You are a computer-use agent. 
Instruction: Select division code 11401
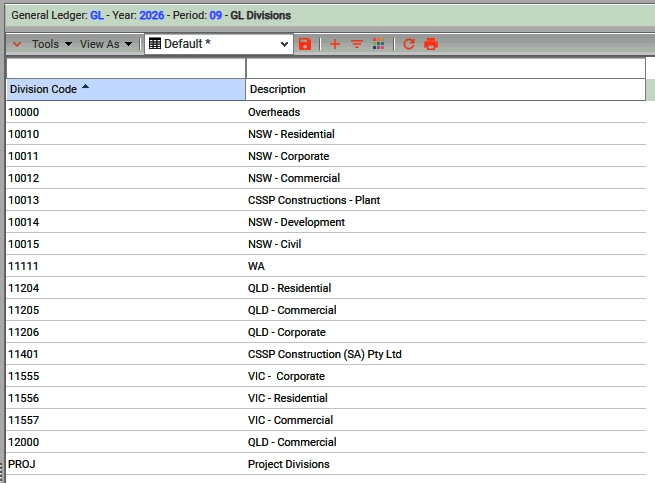click(x=23, y=354)
